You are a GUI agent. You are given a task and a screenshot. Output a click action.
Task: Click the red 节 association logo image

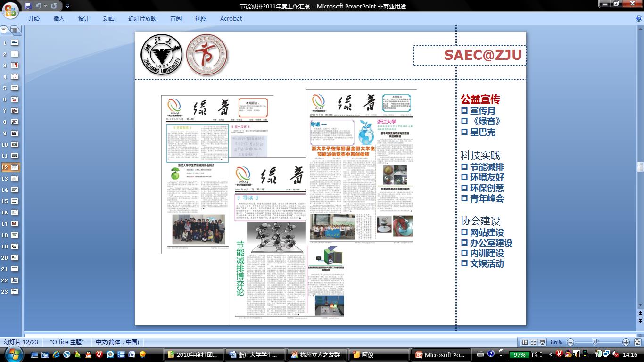coord(207,55)
